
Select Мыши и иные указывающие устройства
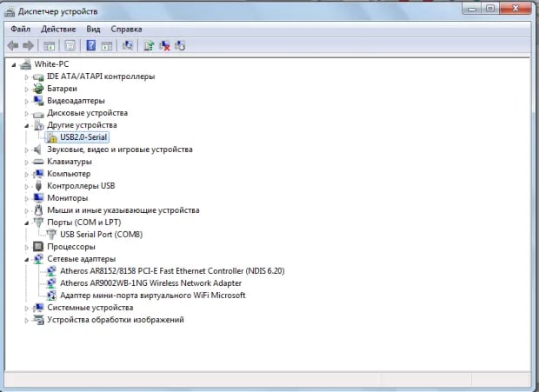(x=123, y=210)
